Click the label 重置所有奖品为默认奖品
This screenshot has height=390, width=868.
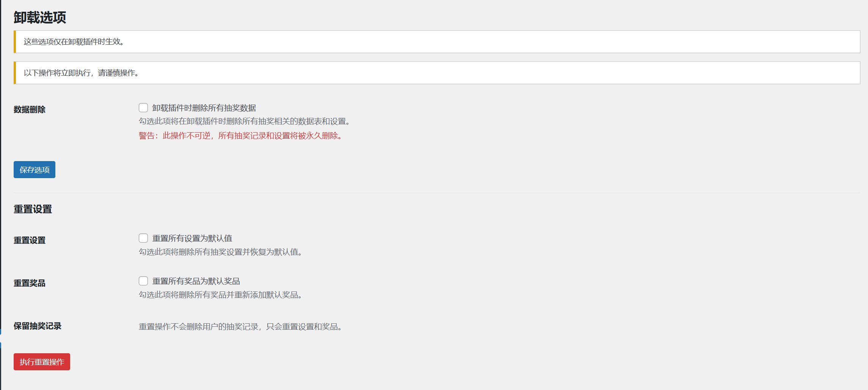click(196, 281)
